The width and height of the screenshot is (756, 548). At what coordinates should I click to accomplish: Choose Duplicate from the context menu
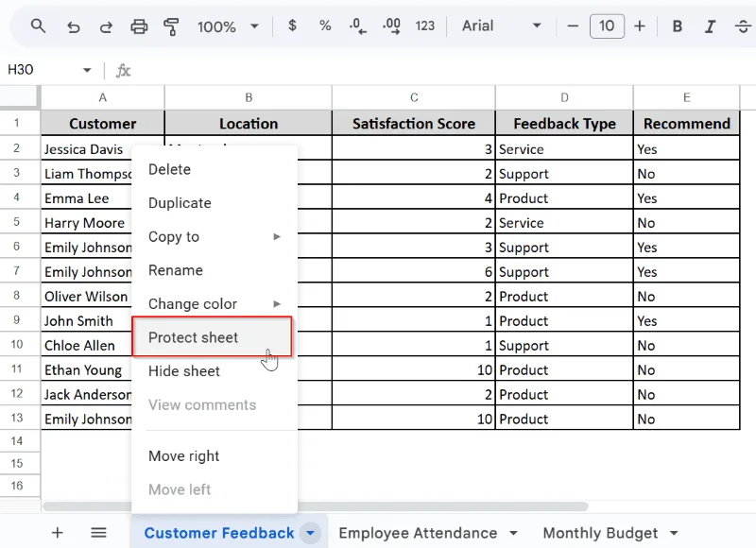pos(215,203)
